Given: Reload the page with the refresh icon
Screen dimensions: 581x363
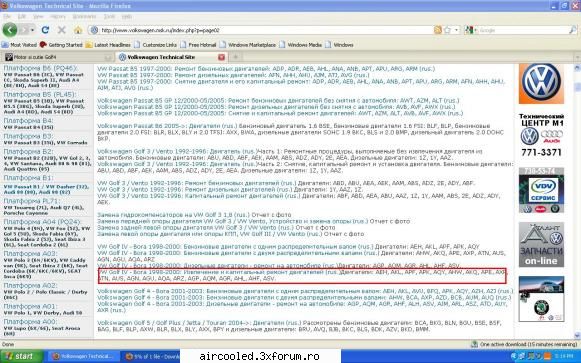Looking at the screenshot, I should (x=45, y=30).
